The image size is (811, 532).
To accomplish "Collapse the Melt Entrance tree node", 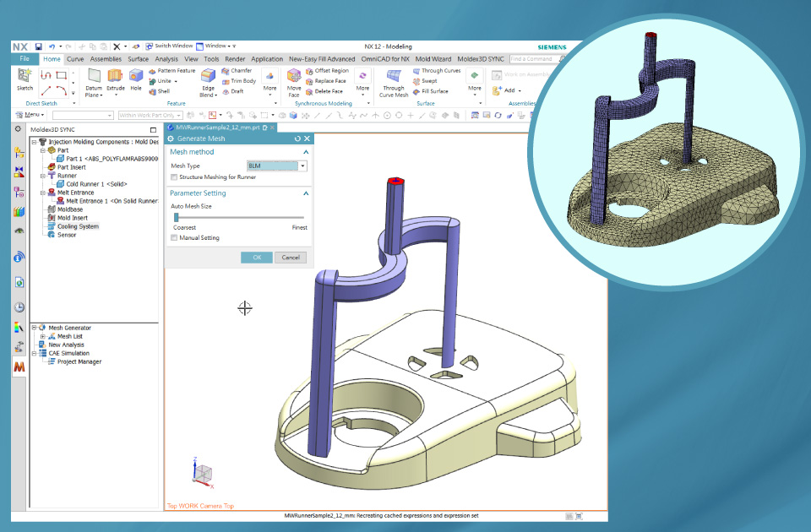I will [x=43, y=193].
